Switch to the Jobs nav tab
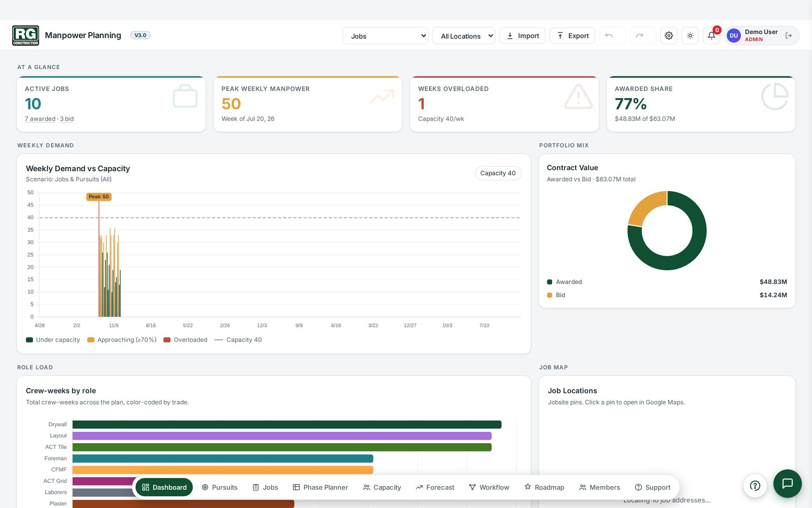 click(x=265, y=487)
